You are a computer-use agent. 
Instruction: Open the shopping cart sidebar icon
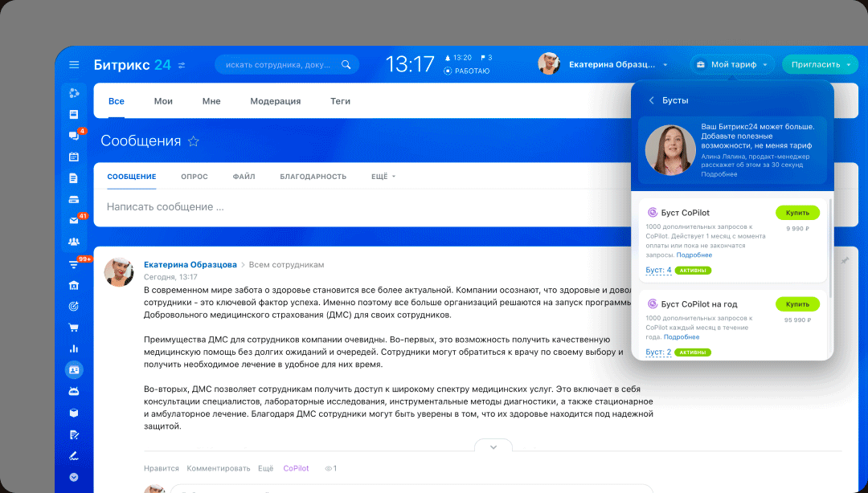point(74,328)
